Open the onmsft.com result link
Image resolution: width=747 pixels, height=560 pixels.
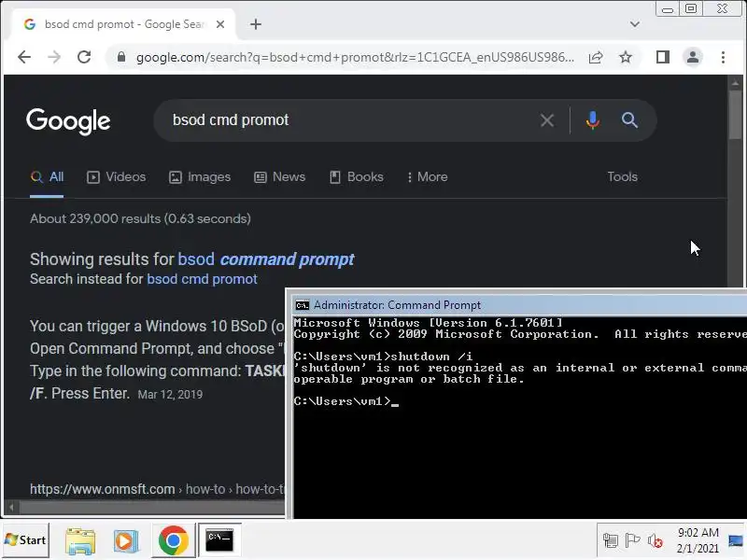point(157,489)
